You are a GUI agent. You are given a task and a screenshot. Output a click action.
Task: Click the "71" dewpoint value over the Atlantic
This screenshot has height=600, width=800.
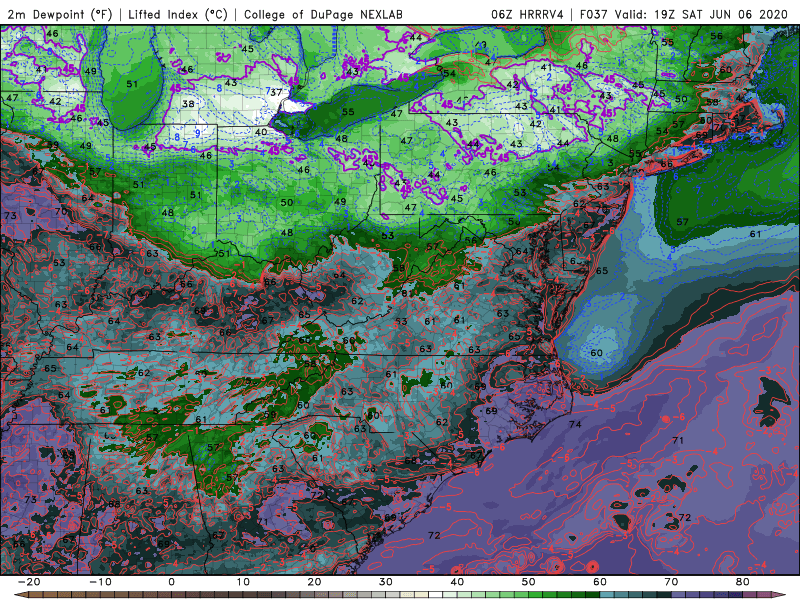click(x=678, y=440)
